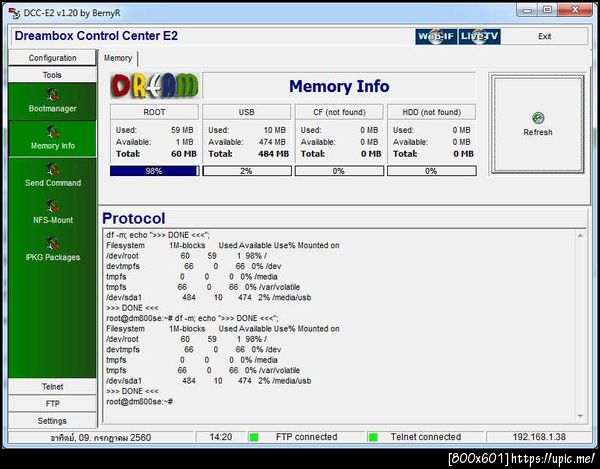
Task: Click last 'root@dm800se:~#' prompt line
Action: [x=140, y=402]
